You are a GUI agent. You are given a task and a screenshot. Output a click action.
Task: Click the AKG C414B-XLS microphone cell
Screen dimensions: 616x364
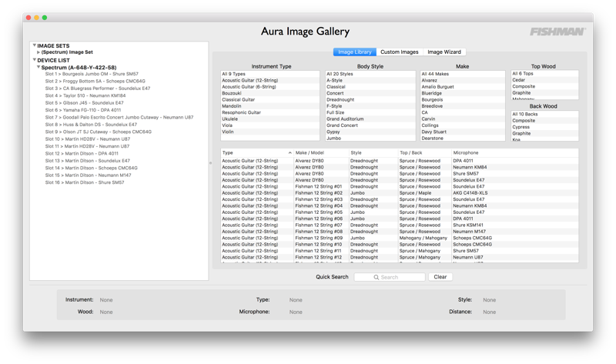[x=470, y=193]
